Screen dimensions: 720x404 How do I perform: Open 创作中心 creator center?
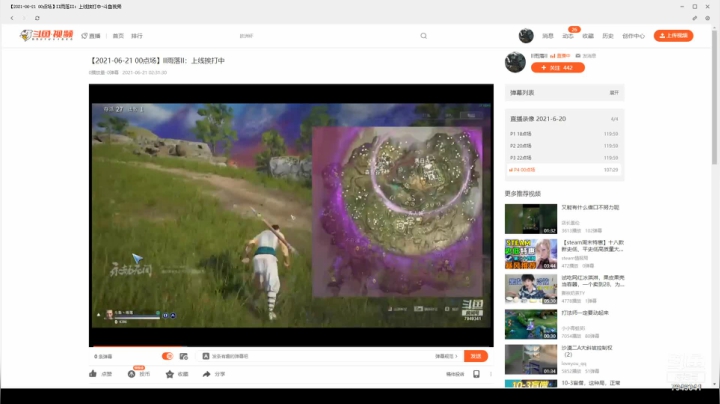point(633,36)
